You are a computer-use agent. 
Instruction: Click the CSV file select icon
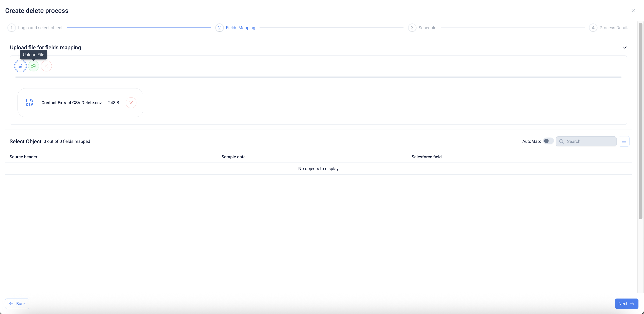pyautogui.click(x=20, y=66)
